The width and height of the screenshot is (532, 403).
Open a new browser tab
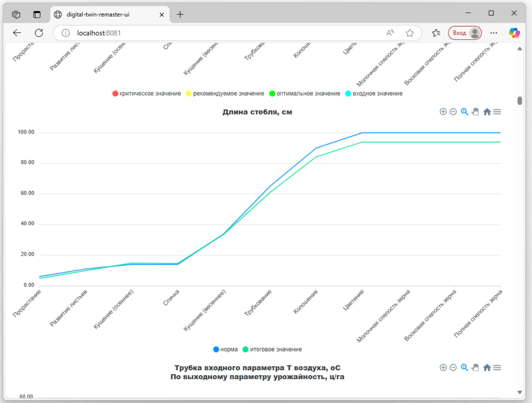click(180, 15)
